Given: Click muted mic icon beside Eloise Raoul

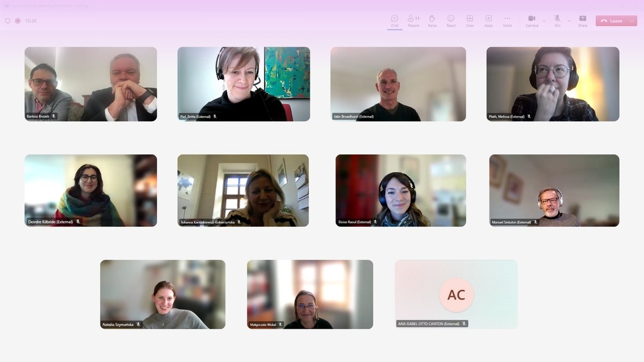Looking at the screenshot, I should (x=376, y=222).
